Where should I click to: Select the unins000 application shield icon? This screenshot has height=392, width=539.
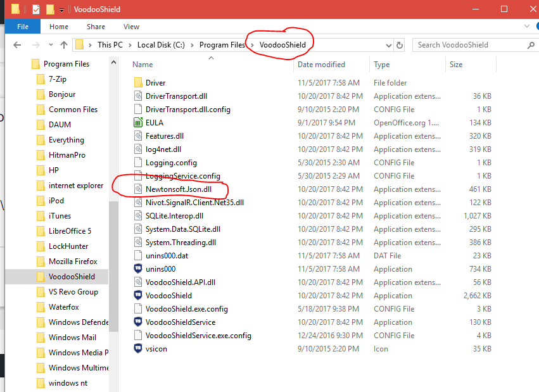pos(138,269)
